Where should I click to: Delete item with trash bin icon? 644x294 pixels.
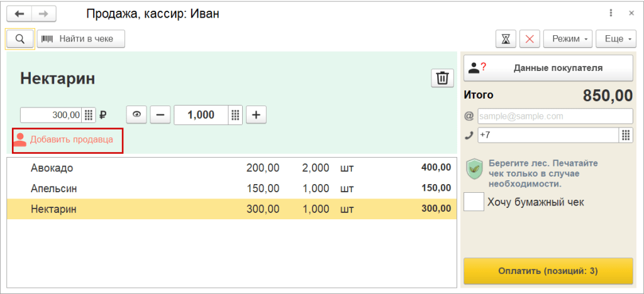(x=442, y=78)
